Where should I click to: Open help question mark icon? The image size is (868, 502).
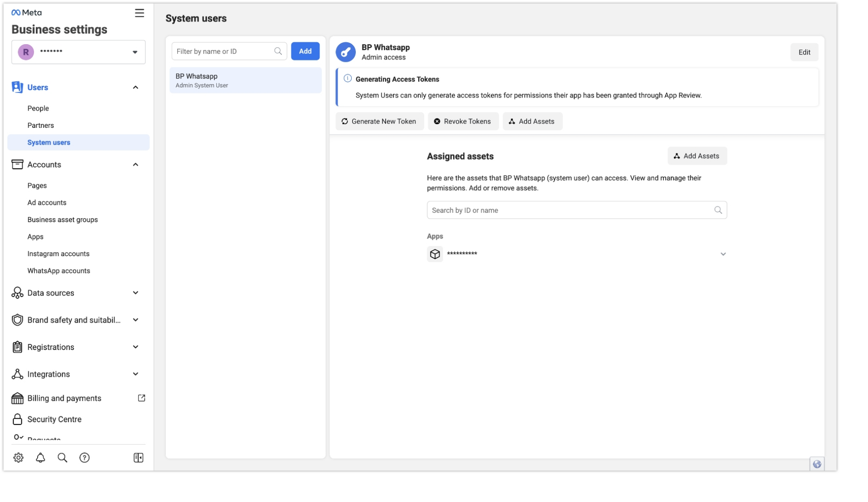coord(84,458)
